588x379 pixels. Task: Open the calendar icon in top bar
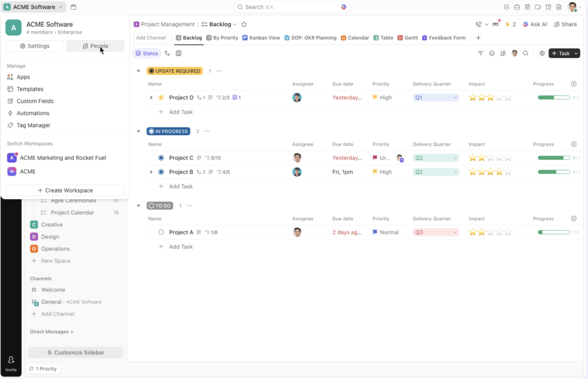tap(73, 7)
